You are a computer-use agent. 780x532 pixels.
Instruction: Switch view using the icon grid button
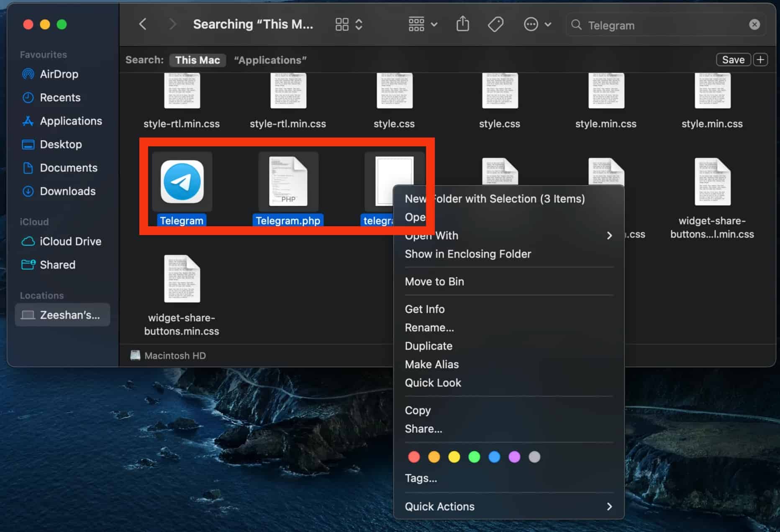click(342, 24)
